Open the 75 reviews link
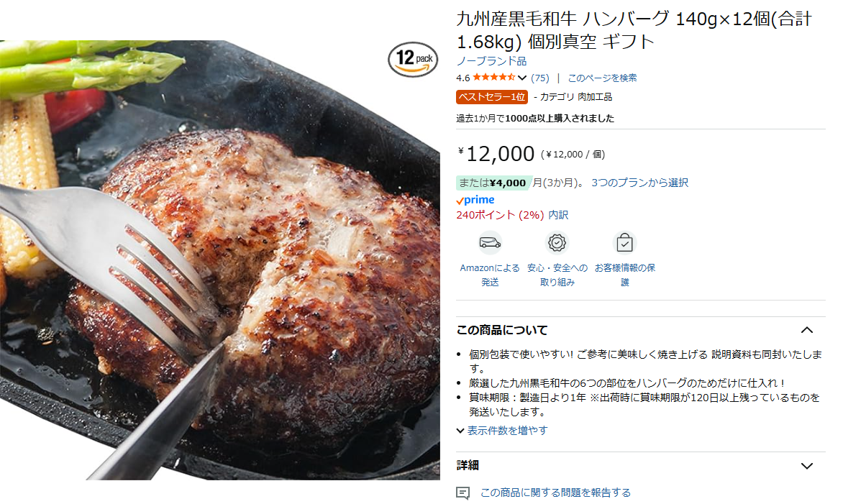This screenshot has height=504, width=843. 539,78
